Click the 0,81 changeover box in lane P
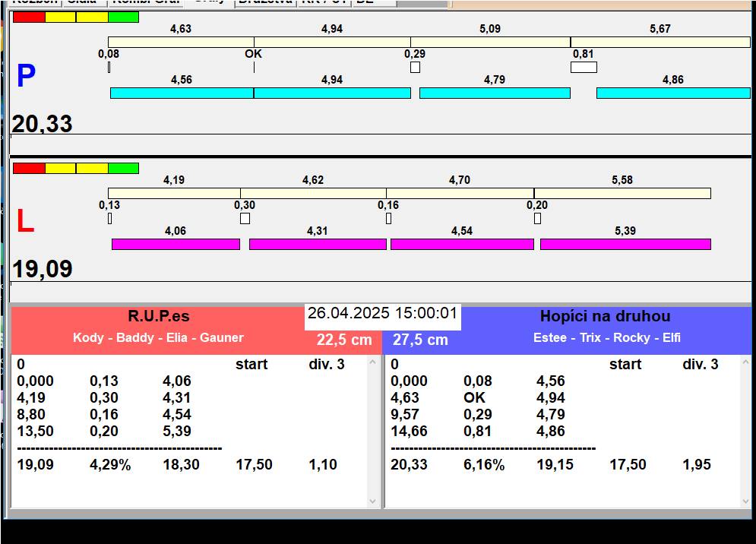 click(584, 68)
